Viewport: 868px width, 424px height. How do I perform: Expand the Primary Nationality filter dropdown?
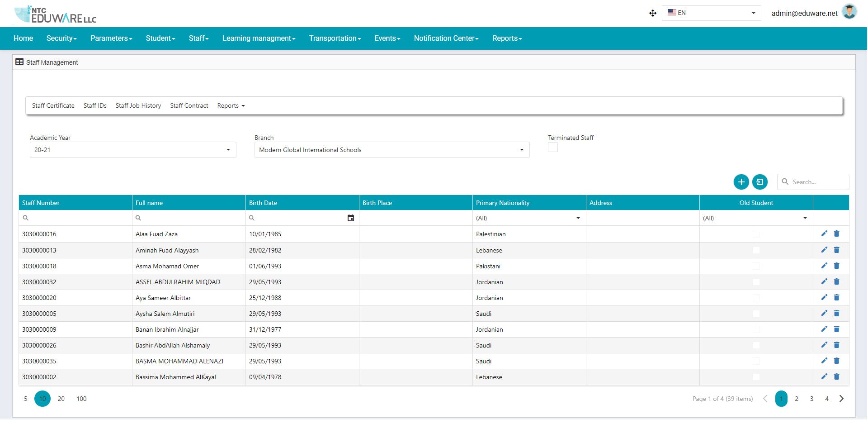point(577,218)
